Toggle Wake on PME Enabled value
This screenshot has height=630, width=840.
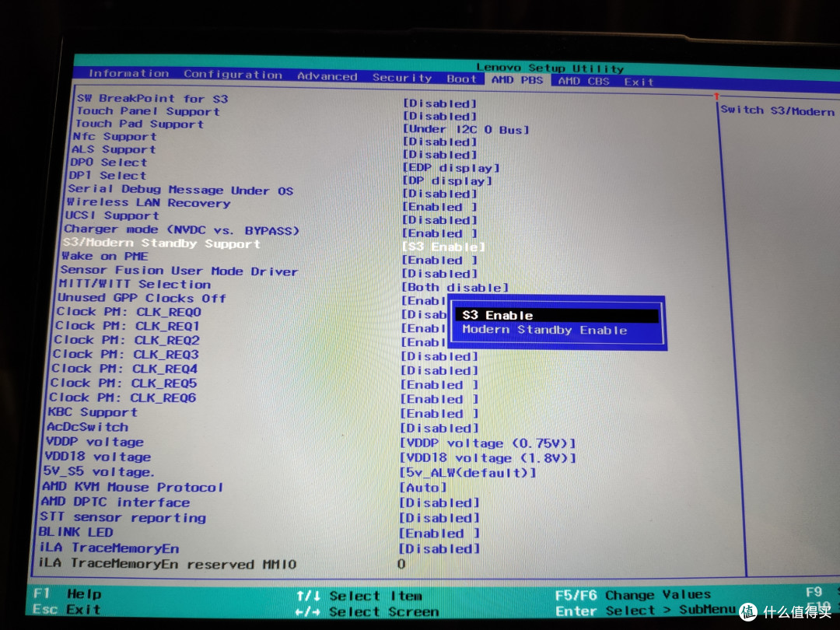click(439, 261)
